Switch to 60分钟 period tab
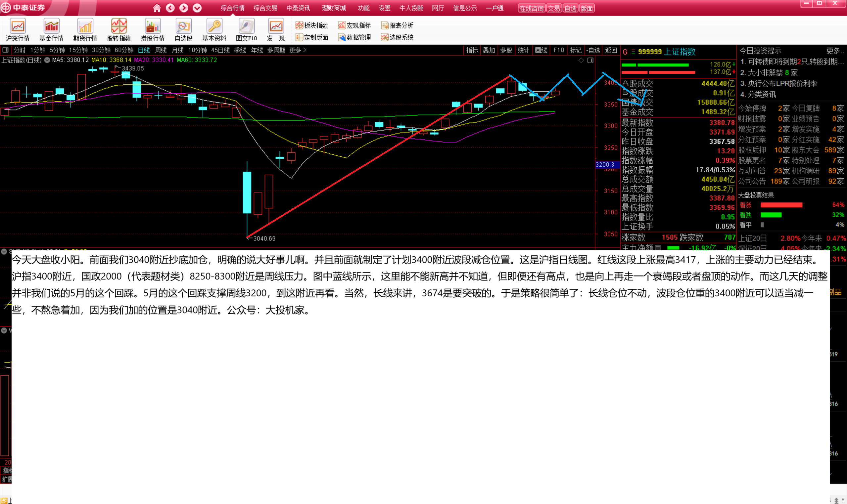The image size is (847, 504). 124,50
